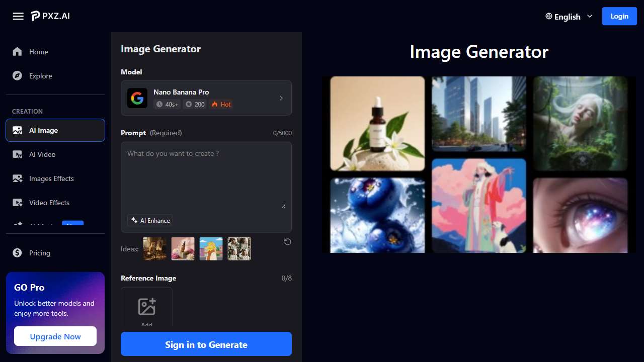This screenshot has height=362, width=644.
Task: Click the Login button
Action: (619, 16)
